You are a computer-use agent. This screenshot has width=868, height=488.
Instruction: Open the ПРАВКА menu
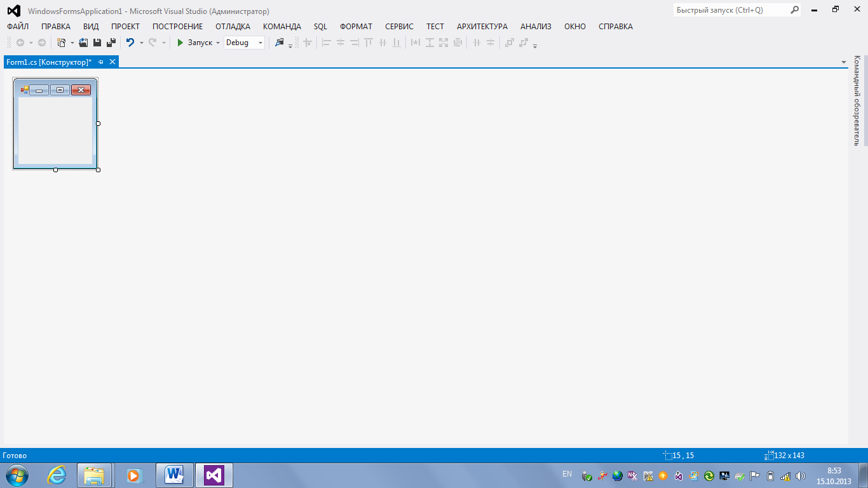tap(56, 27)
